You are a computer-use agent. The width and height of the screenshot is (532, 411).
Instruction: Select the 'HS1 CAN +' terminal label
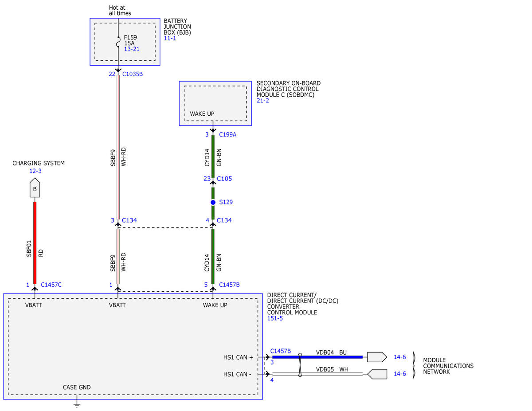point(238,357)
